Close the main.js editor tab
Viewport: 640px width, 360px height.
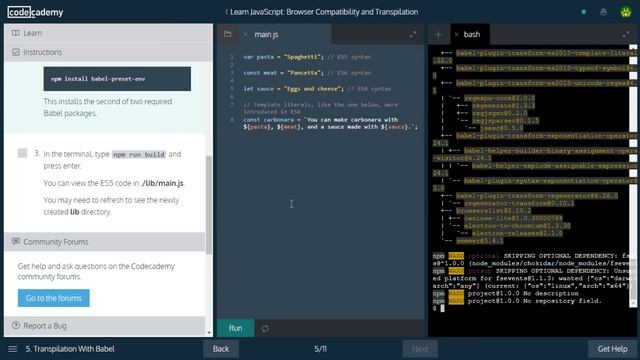coord(245,35)
